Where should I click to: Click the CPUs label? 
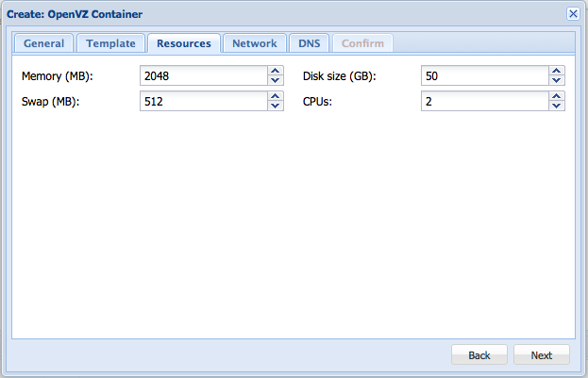(317, 102)
